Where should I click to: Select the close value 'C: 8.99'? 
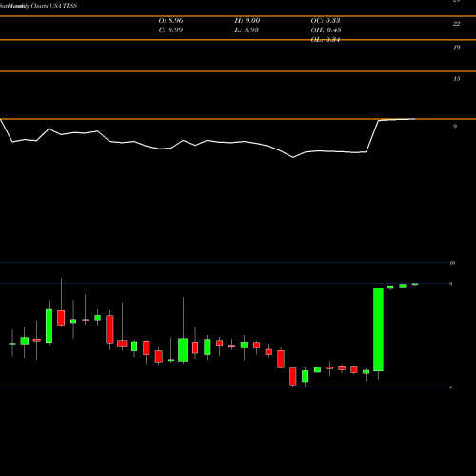[170, 30]
